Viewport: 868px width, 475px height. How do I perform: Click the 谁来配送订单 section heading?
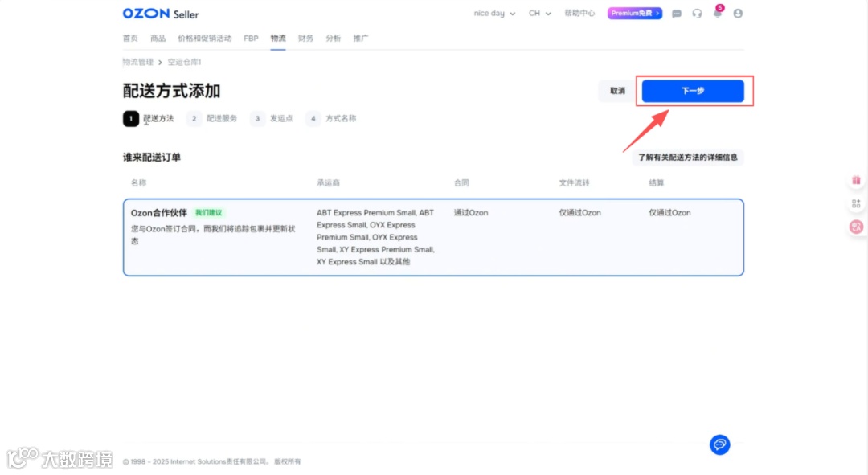tap(152, 158)
